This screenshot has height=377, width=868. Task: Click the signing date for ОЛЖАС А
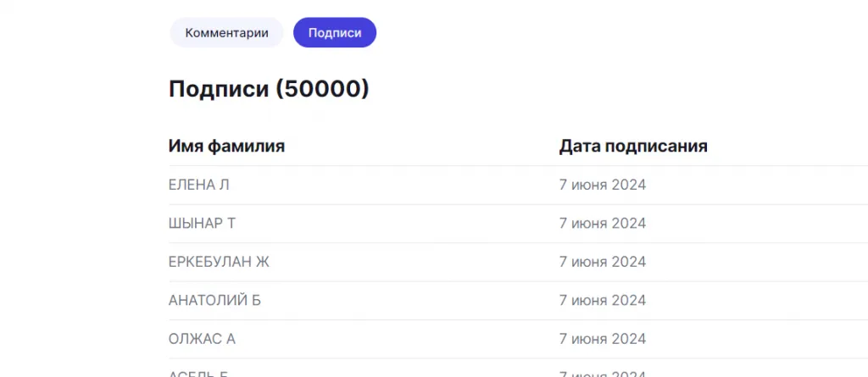pyautogui.click(x=602, y=339)
